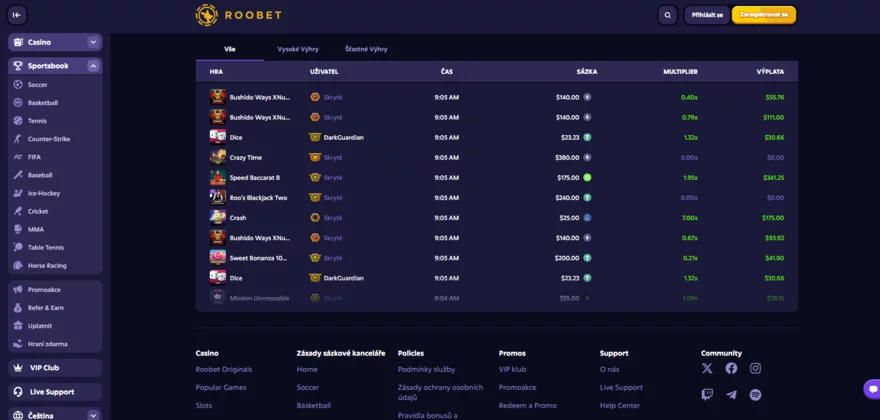Viewport: 880px width, 420px height.
Task: Open the Twitch community icon
Action: (707, 394)
